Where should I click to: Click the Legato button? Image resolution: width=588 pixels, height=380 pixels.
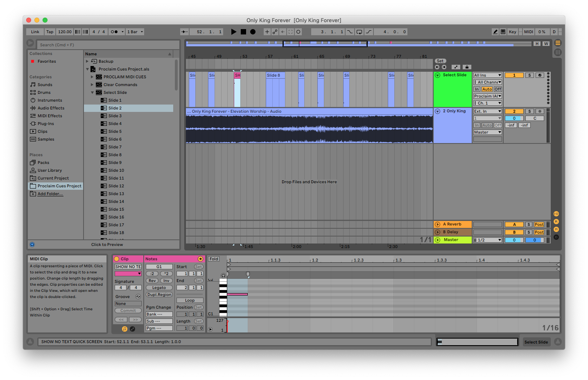[159, 288]
